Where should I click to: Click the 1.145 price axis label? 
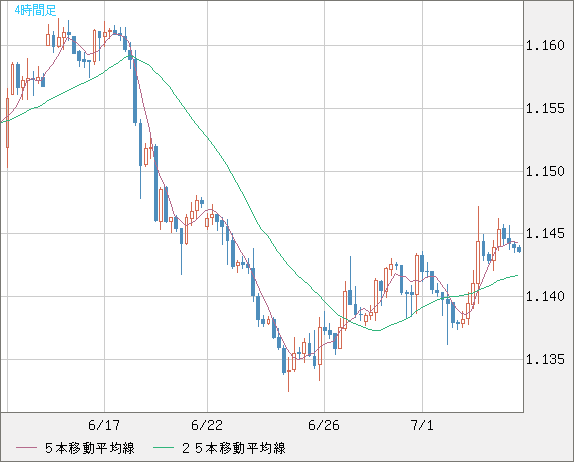point(545,233)
